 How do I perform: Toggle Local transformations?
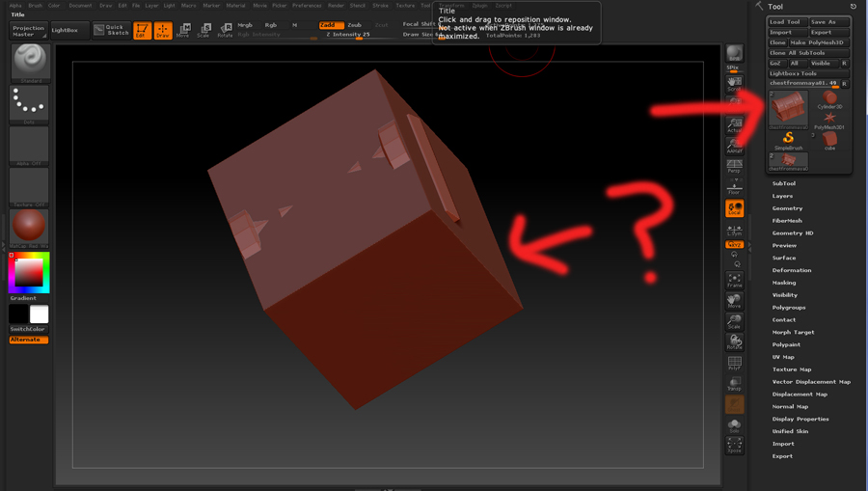[x=735, y=208]
